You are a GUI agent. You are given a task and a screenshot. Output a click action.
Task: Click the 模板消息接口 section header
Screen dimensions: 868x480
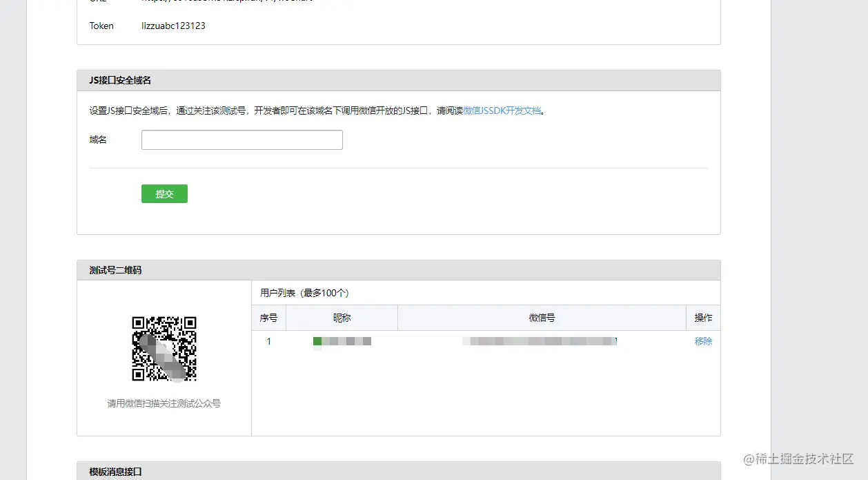tap(399, 471)
